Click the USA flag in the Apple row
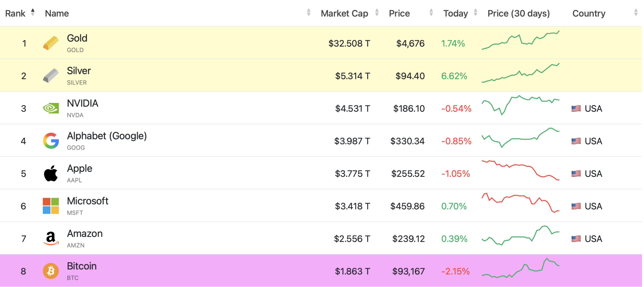The image size is (644, 287). 577,174
